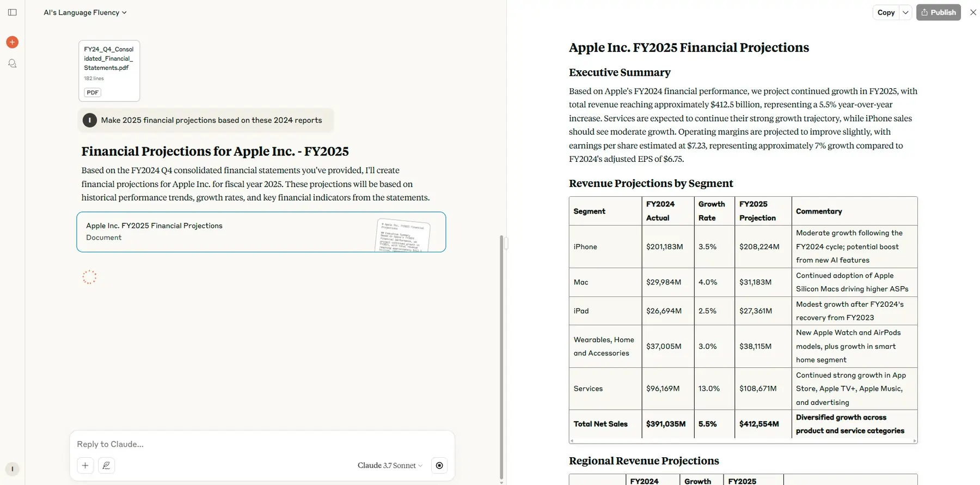Click the $391,035M total actual value

pyautogui.click(x=665, y=424)
